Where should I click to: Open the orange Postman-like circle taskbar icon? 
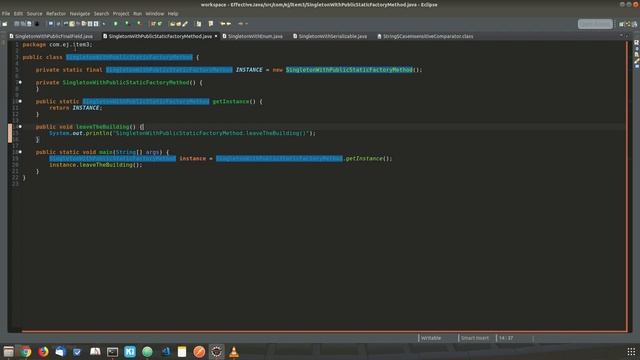[199, 351]
